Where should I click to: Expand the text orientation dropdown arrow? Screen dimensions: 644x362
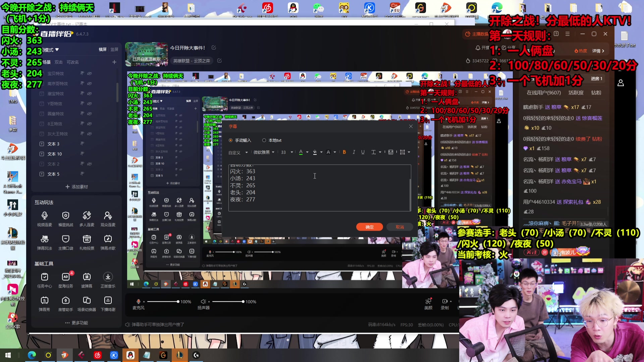[380, 153]
